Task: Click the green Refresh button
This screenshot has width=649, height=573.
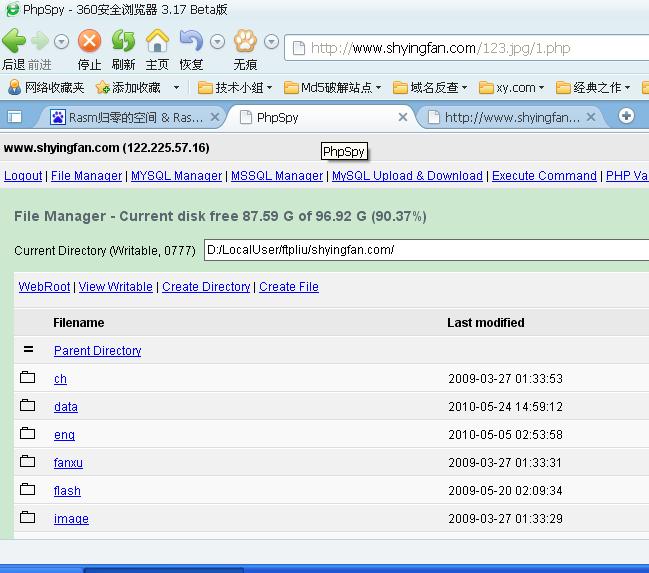Action: point(123,41)
